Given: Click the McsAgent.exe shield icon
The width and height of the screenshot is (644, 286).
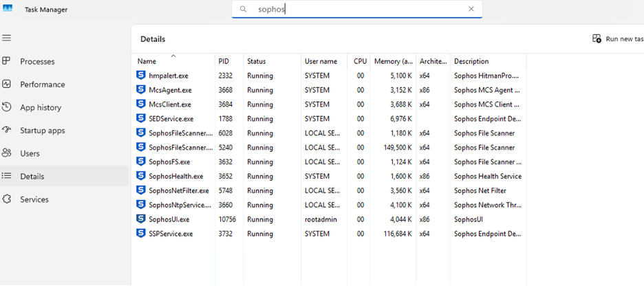Looking at the screenshot, I should click(x=141, y=89).
